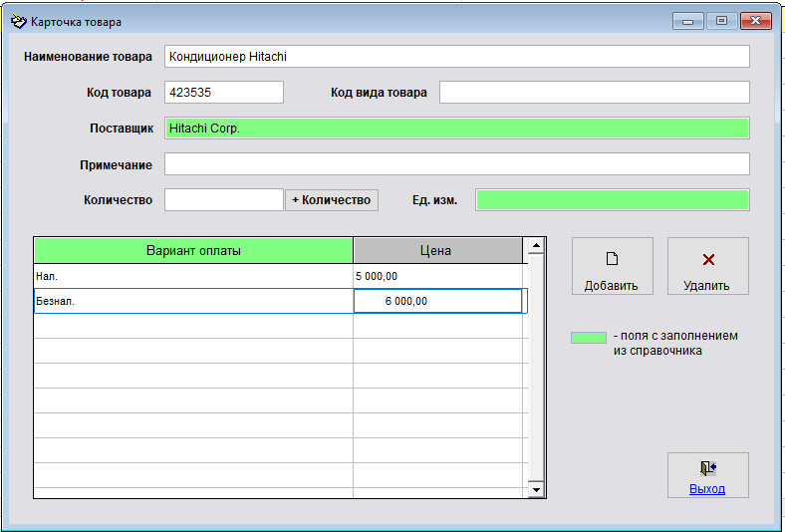
Task: Select the Код товара field with 423535
Action: (x=223, y=93)
